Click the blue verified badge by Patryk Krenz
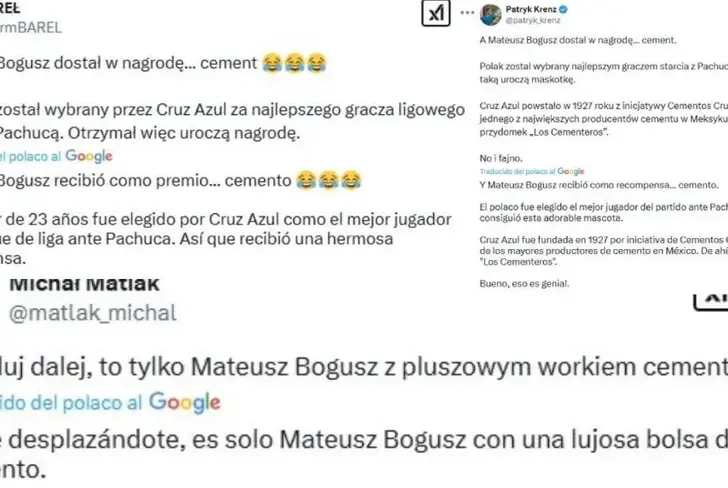Image resolution: width=728 pixels, height=488 pixels. [x=564, y=9]
